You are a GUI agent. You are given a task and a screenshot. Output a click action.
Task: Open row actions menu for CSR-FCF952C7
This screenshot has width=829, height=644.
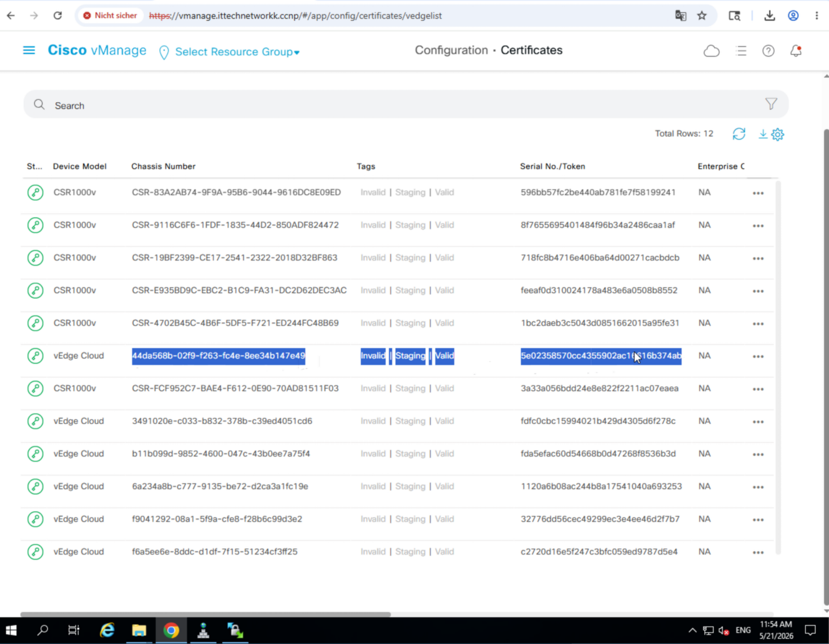758,389
